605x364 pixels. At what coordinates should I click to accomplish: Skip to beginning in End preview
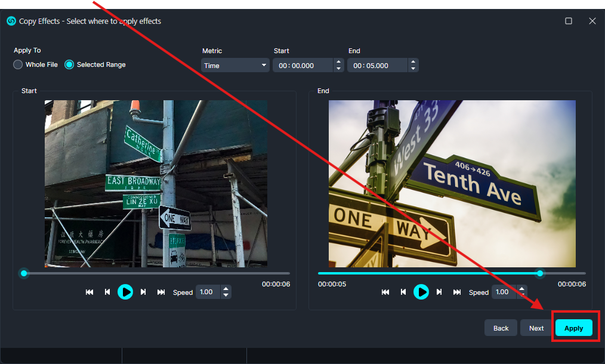coord(385,292)
